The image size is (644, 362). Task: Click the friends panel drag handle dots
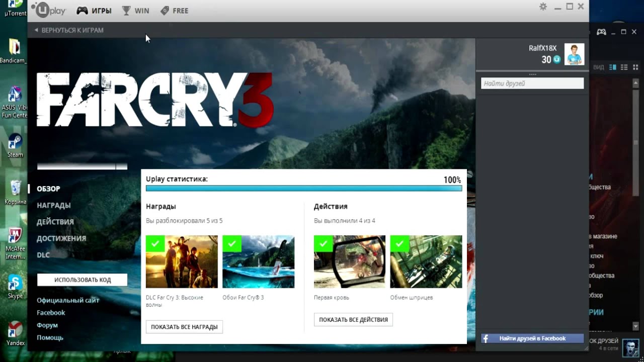coord(532,74)
